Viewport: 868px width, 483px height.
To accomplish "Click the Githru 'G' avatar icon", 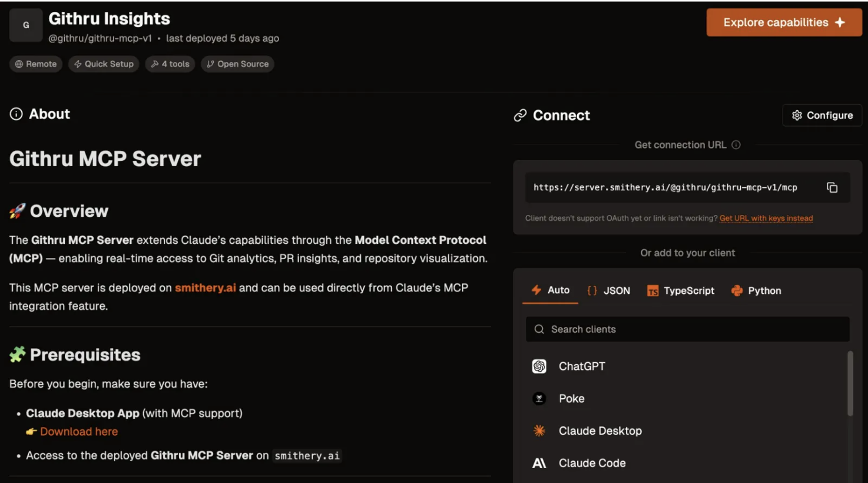I will (x=26, y=25).
